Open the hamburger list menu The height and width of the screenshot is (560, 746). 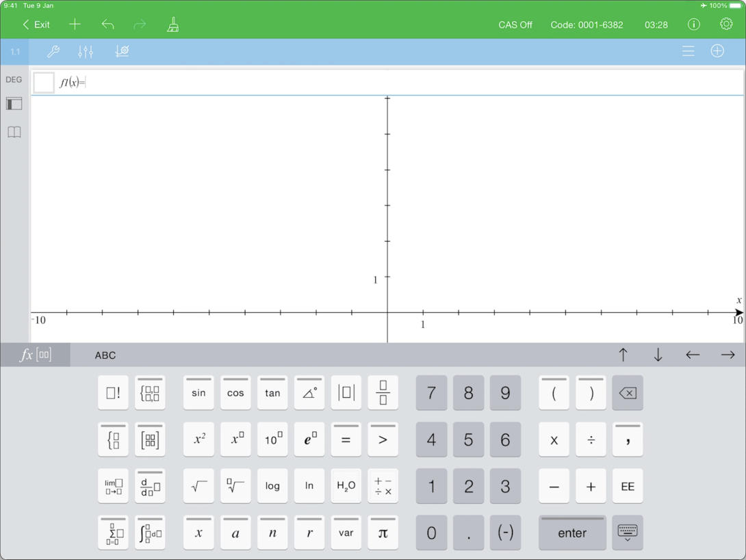(x=688, y=51)
